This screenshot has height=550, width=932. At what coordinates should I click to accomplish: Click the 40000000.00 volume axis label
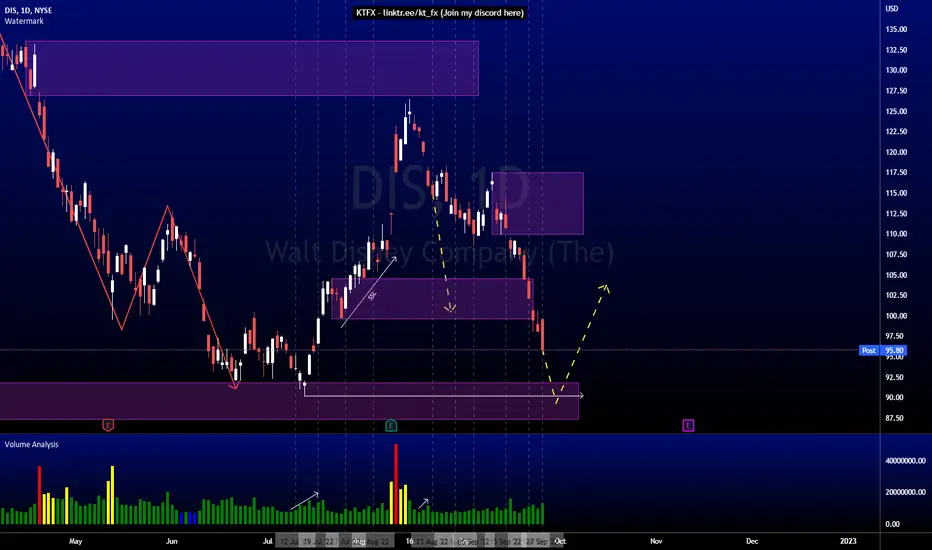click(905, 461)
